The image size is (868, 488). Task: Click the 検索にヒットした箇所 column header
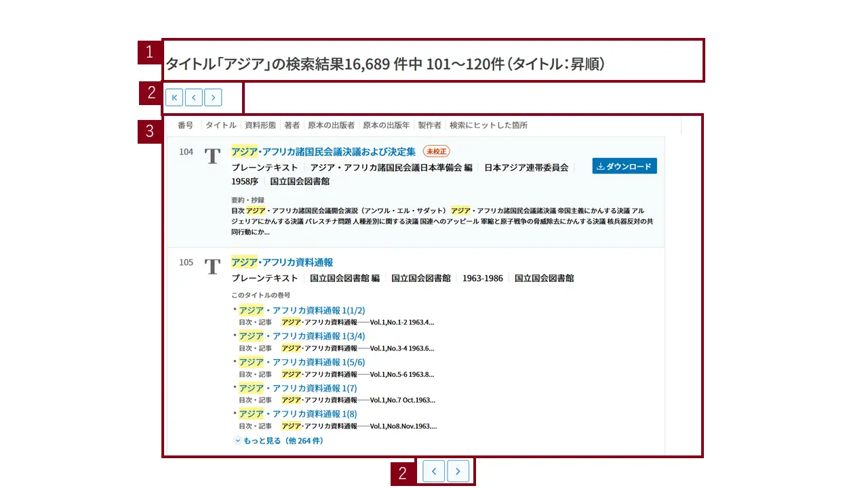(x=489, y=125)
